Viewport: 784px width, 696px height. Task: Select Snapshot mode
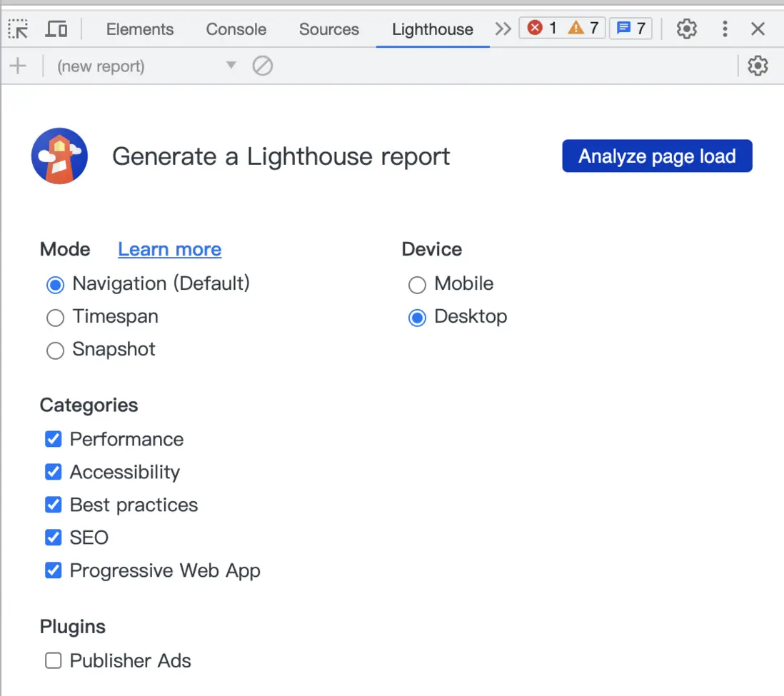click(x=55, y=350)
